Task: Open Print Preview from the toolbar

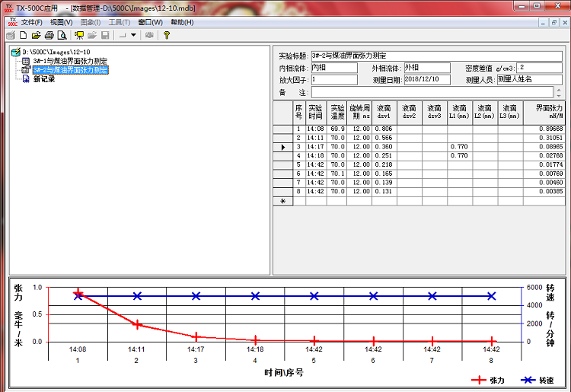Action: coord(62,35)
